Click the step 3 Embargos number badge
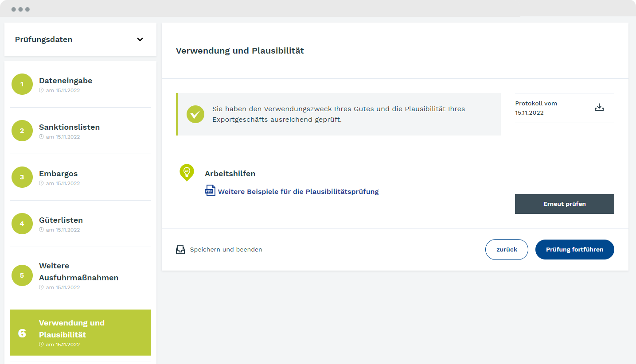This screenshot has height=364, width=636. [22, 177]
